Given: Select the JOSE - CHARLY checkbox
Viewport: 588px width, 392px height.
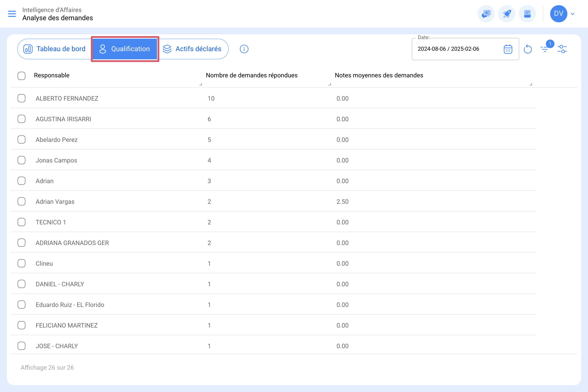Looking at the screenshot, I should [x=21, y=346].
